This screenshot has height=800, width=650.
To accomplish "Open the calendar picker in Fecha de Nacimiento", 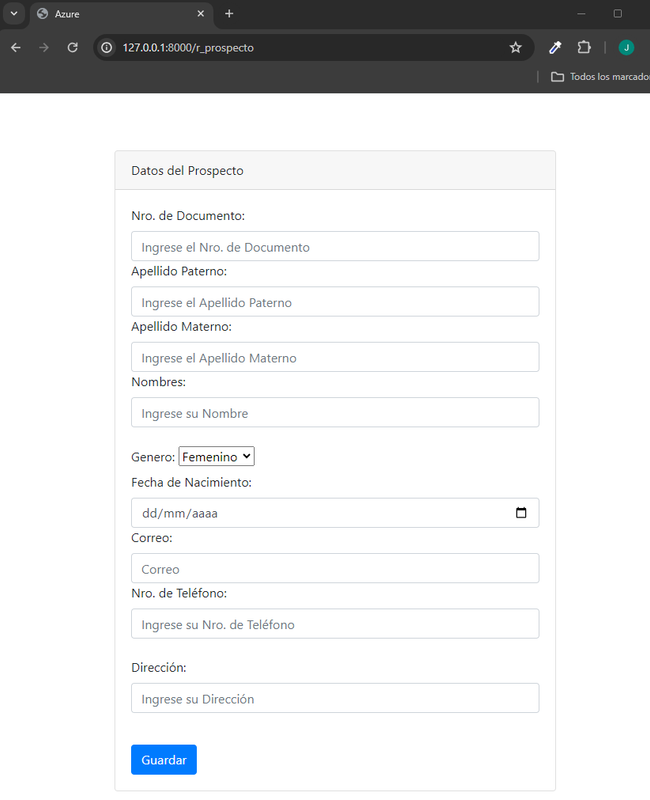I will coord(521,513).
